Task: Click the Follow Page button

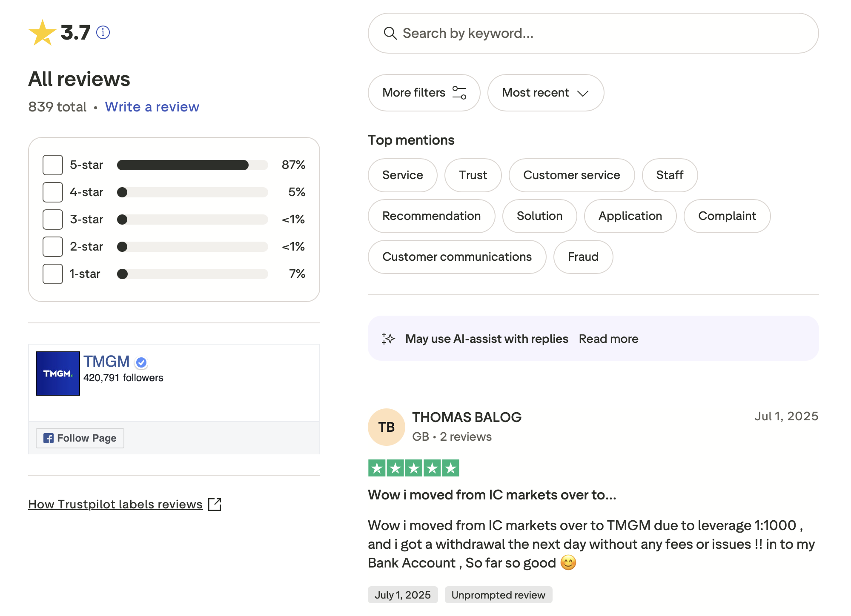Action: [x=80, y=438]
